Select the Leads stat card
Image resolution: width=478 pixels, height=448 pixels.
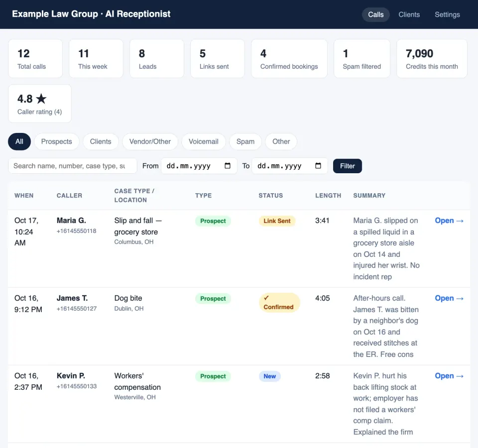(x=157, y=59)
